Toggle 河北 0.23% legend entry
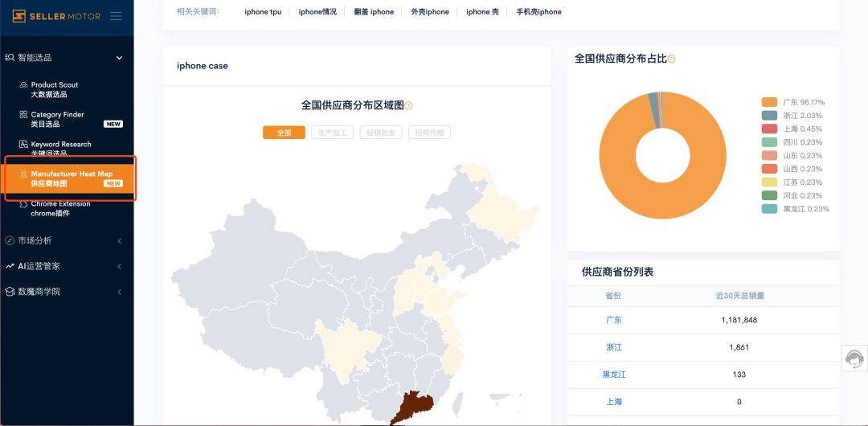The height and width of the screenshot is (426, 868). point(792,195)
